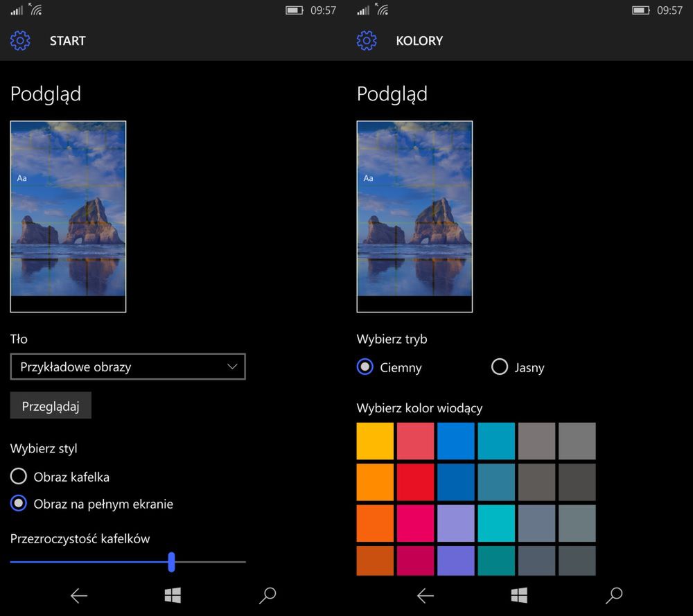Tap the preview thumbnail on Start screen
The image size is (693, 616).
(68, 216)
